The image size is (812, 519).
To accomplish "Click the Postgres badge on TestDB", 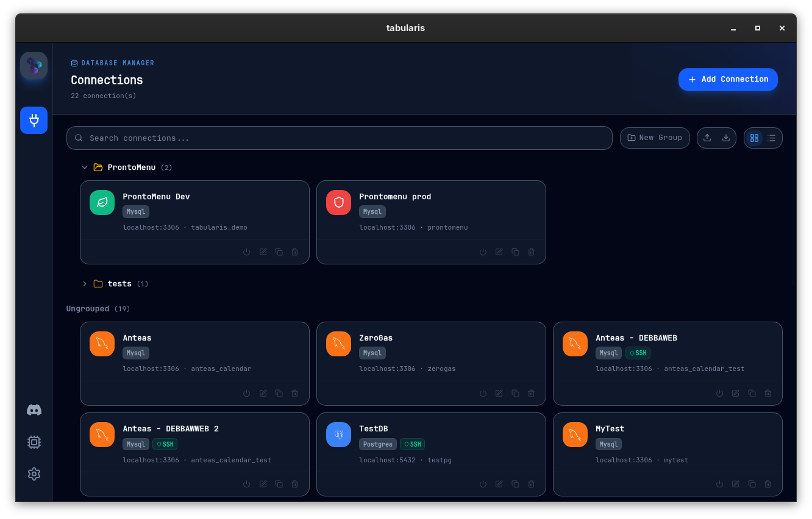I will click(x=378, y=444).
